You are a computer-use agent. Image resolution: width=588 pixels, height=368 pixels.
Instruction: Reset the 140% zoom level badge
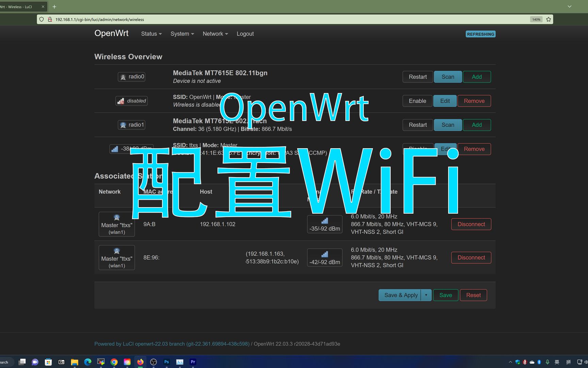coord(536,19)
